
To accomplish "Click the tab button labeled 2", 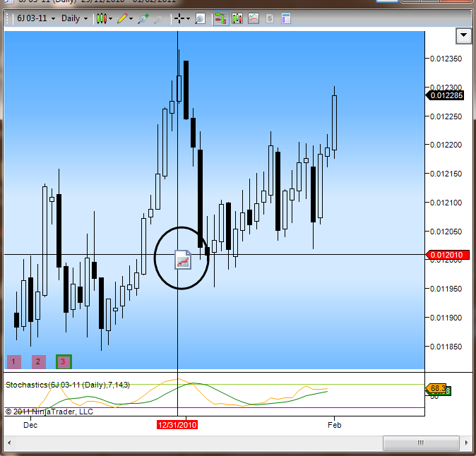I will [39, 361].
